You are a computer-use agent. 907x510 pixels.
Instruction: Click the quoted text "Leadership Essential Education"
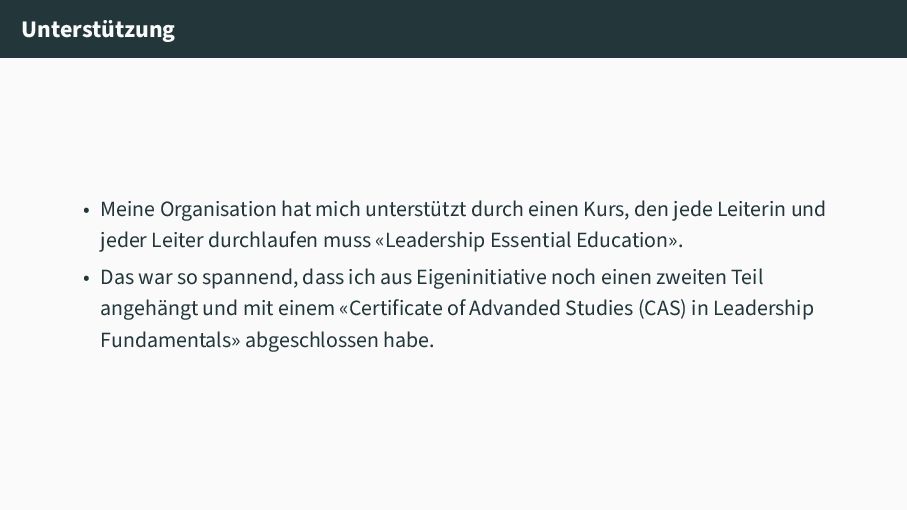point(526,240)
